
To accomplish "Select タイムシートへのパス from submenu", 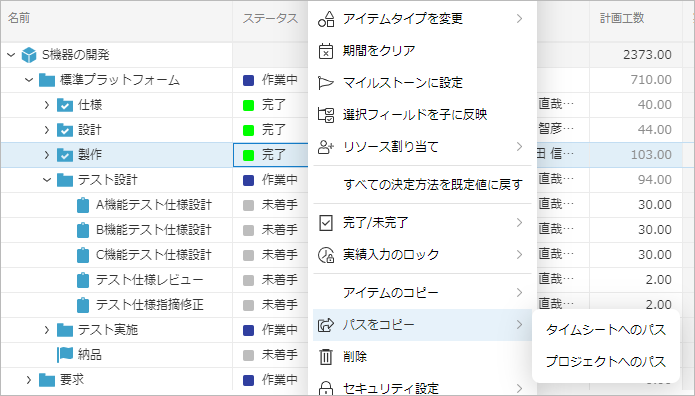I will (x=605, y=330).
